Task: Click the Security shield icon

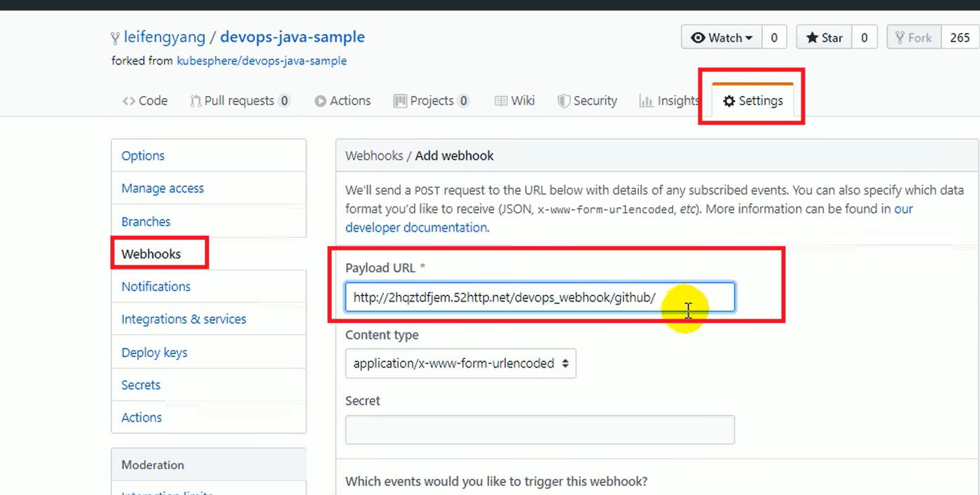Action: pyautogui.click(x=563, y=101)
